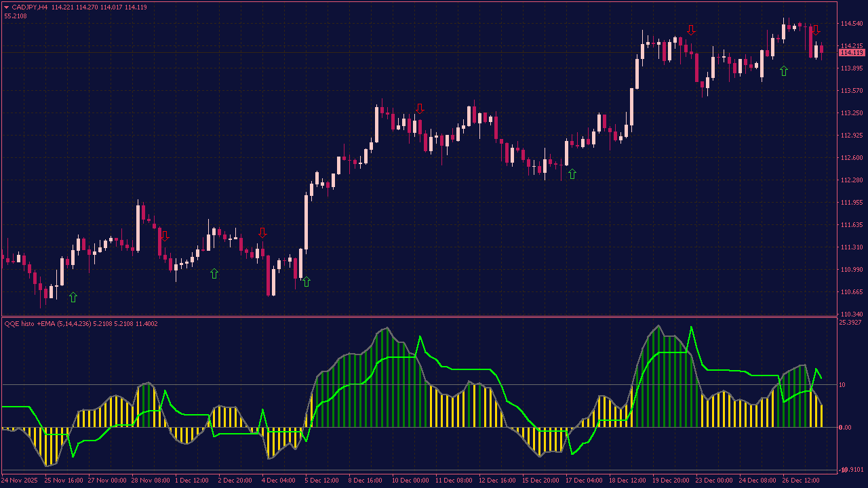Click the red sell arrow near 19 Dec 20:00
This screenshot has width=868, height=488.
[x=691, y=30]
